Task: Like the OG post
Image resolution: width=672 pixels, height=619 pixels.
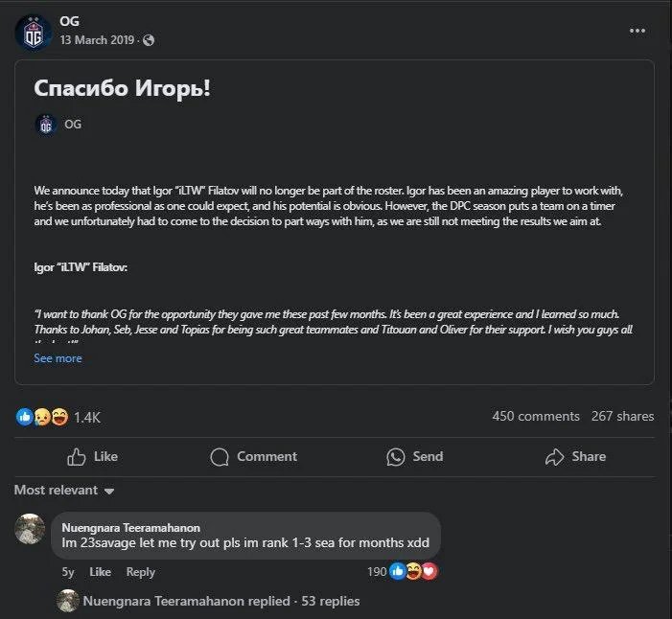Action: tap(92, 456)
